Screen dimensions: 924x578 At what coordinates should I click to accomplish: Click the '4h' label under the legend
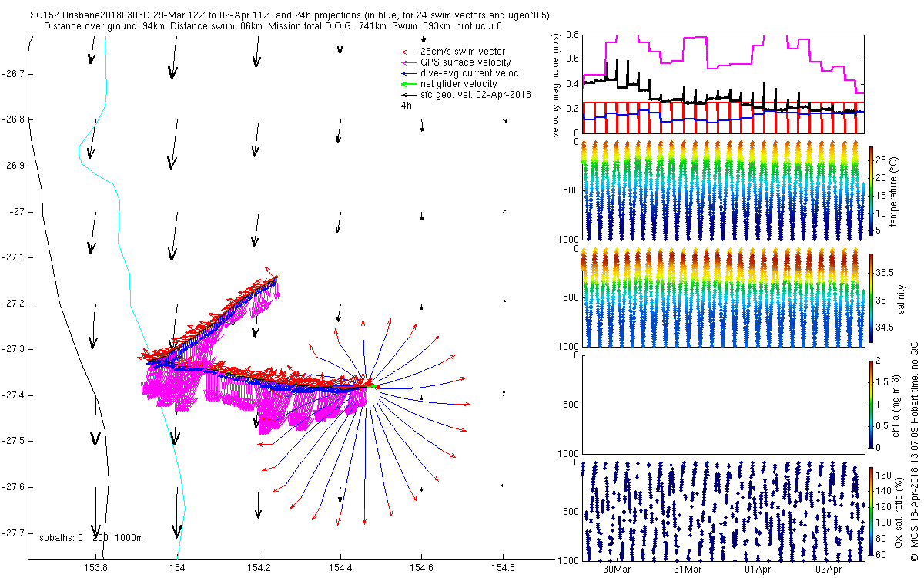pyautogui.click(x=407, y=105)
